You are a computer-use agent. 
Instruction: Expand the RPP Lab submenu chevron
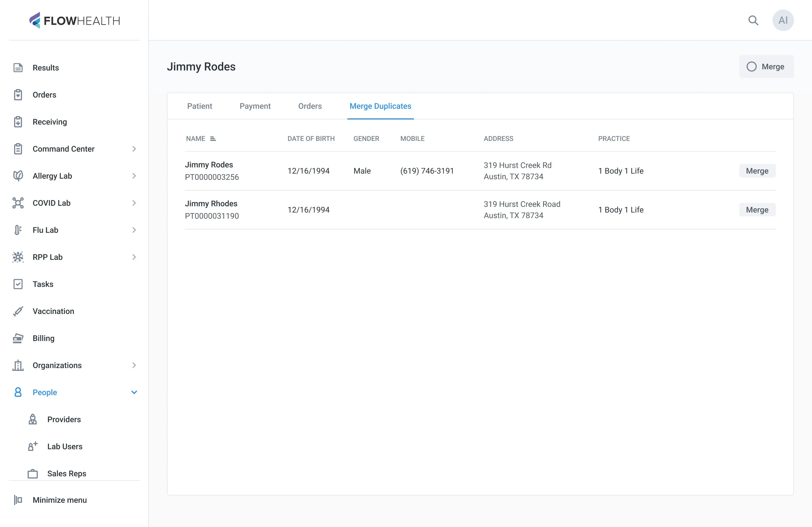134,257
